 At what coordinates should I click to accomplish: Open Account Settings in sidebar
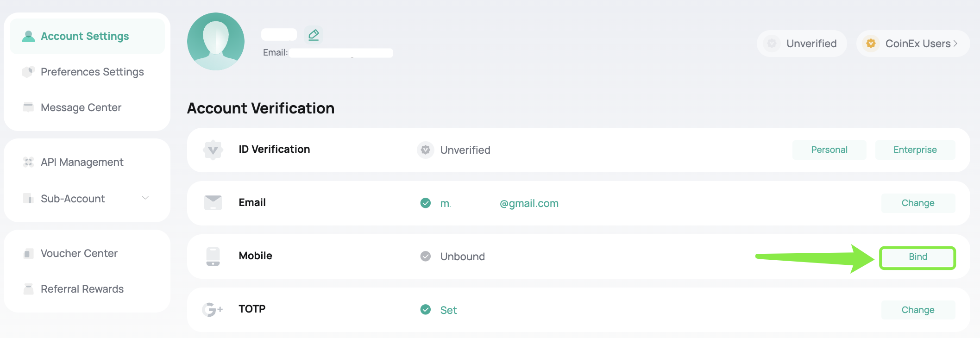[x=85, y=36]
